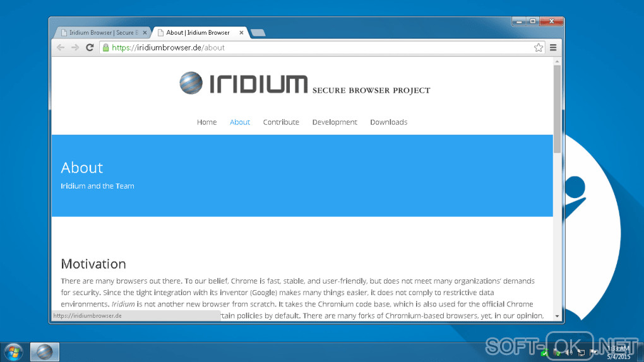Reload the page with the refresh icon
The width and height of the screenshot is (644, 362).
click(90, 47)
